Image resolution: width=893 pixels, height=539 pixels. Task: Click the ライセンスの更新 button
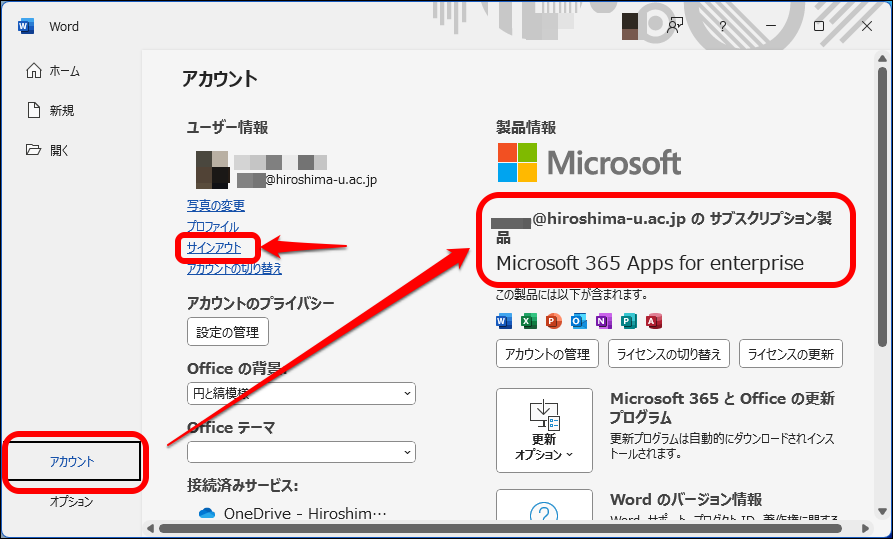coord(790,354)
